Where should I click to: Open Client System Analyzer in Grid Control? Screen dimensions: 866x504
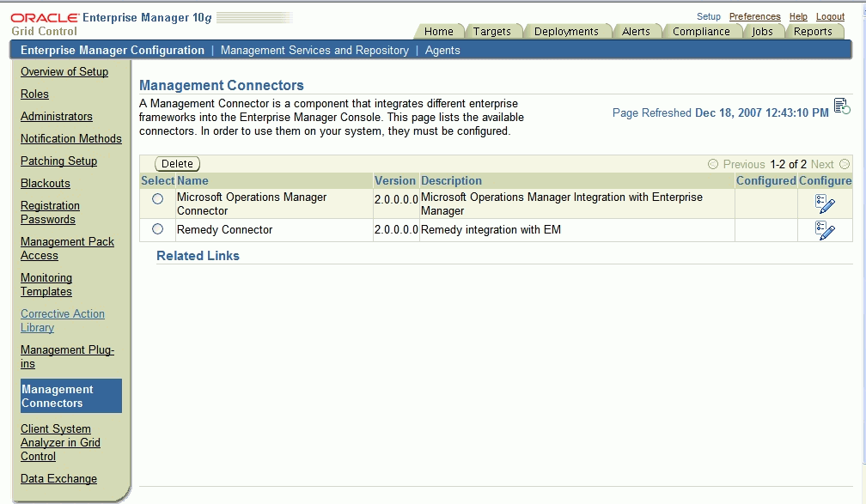click(60, 442)
